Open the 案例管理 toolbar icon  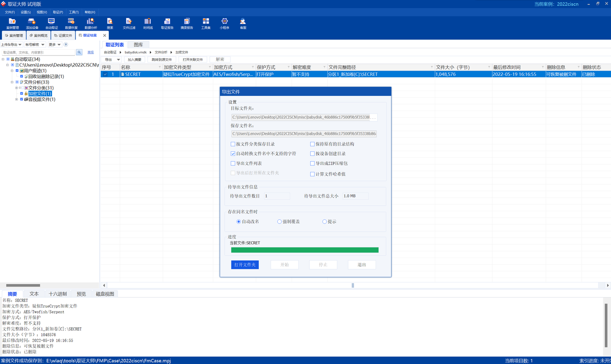click(x=12, y=23)
